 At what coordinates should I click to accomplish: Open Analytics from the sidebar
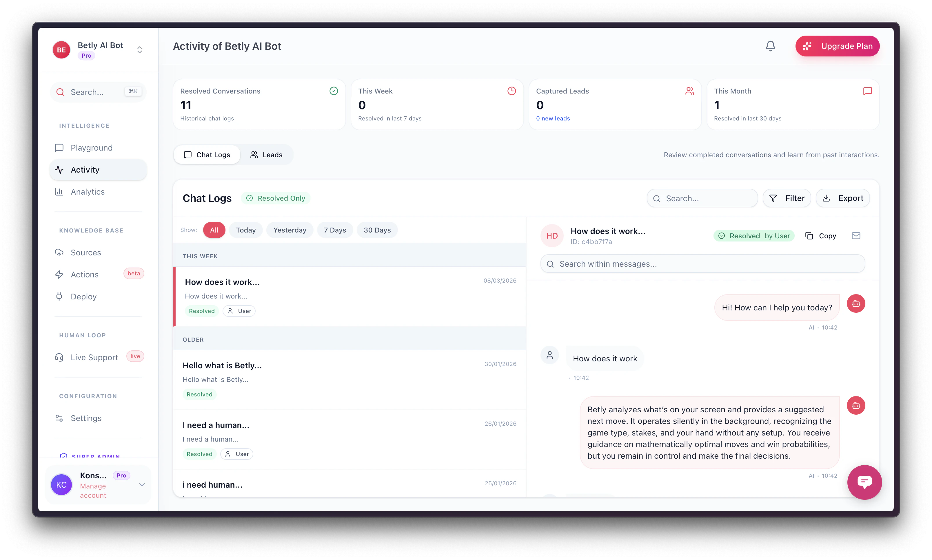point(88,192)
